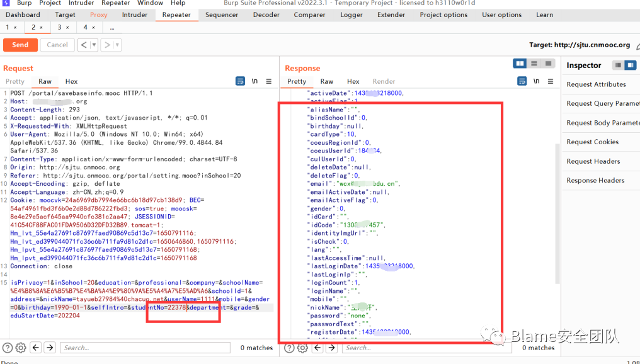Open the Window menu
Image resolution: width=640 pixels, height=364 pixels.
tap(150, 3)
